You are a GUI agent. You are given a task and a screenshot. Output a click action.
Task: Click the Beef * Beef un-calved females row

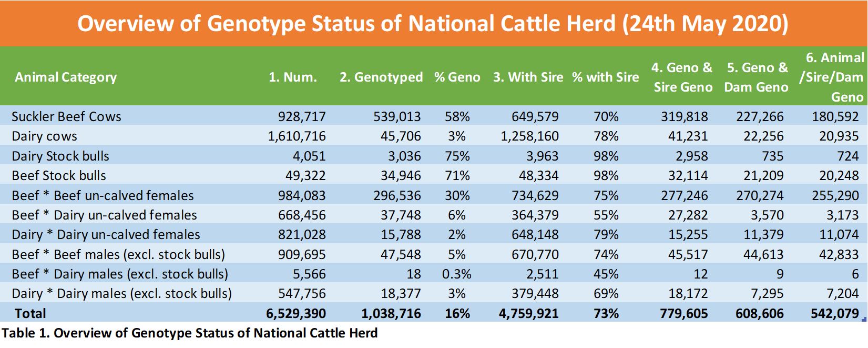click(434, 195)
